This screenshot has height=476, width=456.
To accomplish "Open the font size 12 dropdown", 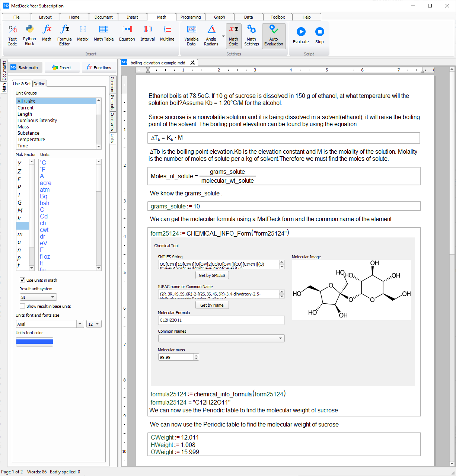I will point(94,324).
